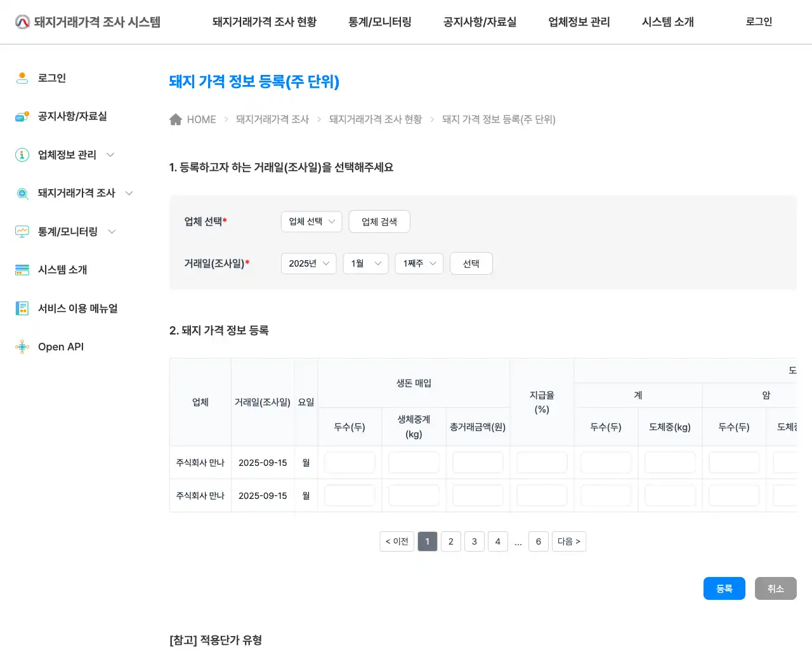Select the 통계/모니터링 chart icon in sidebar

(x=22, y=232)
